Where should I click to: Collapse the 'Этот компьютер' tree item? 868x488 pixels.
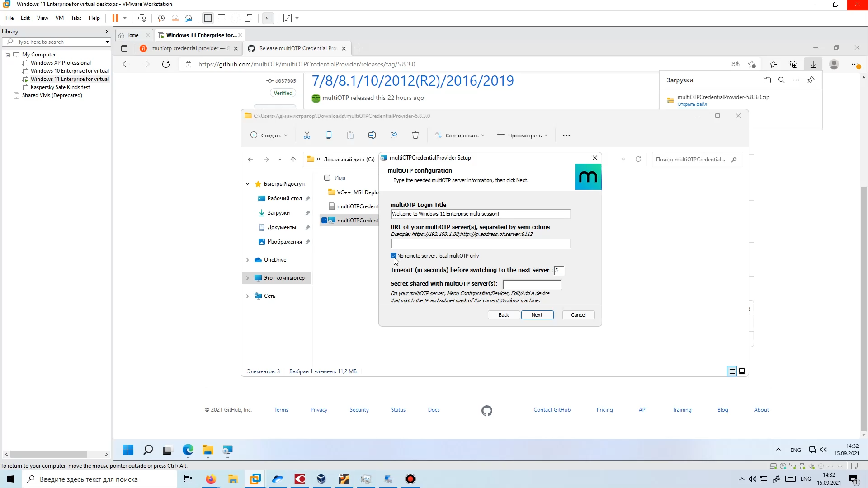247,277
